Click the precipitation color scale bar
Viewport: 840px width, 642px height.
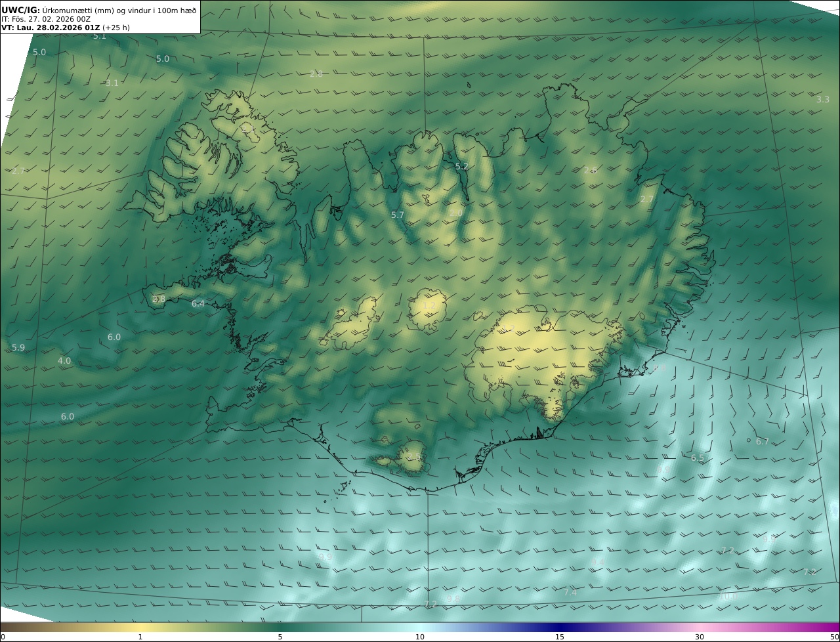click(x=420, y=627)
